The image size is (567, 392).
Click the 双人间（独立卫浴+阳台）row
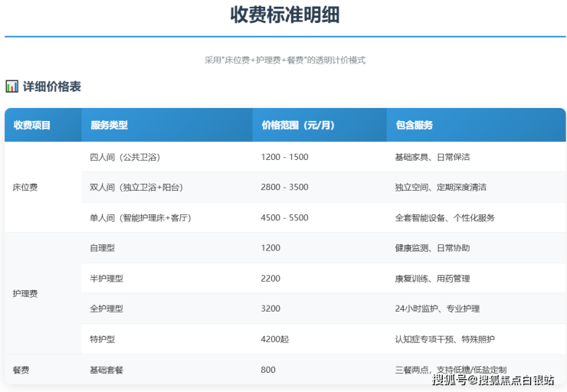pyautogui.click(x=136, y=187)
